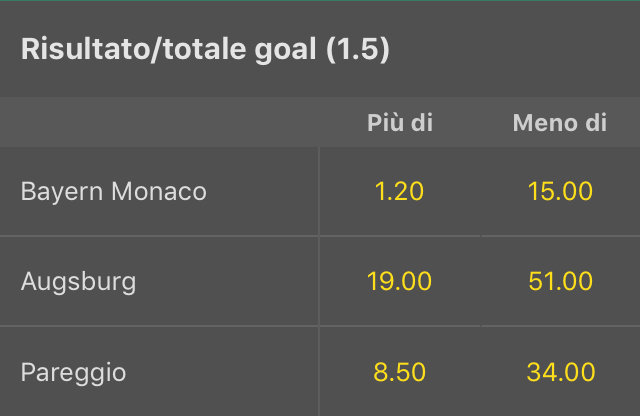Choose the 19.00 odds
The width and height of the screenshot is (640, 416).
pos(400,282)
